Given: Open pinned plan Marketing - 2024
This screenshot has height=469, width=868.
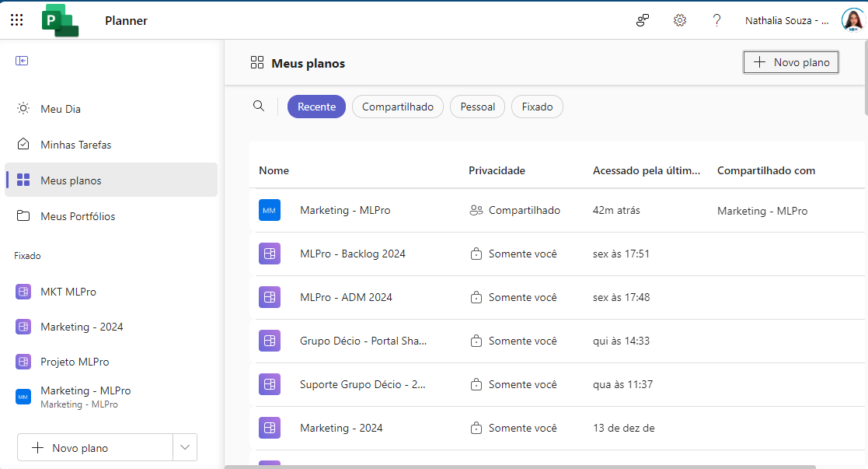Looking at the screenshot, I should coord(82,327).
